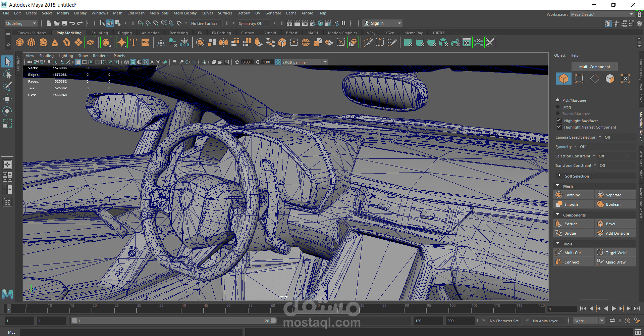Disable Highlight Nearest Component checkbox

click(x=559, y=127)
